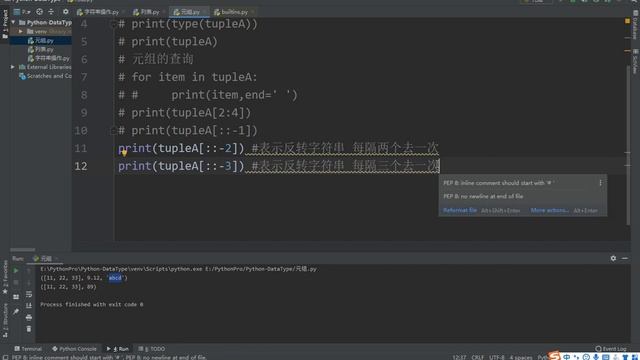The width and height of the screenshot is (640, 360).
Task: Switch to 列表.py editor tab
Action: (149, 12)
